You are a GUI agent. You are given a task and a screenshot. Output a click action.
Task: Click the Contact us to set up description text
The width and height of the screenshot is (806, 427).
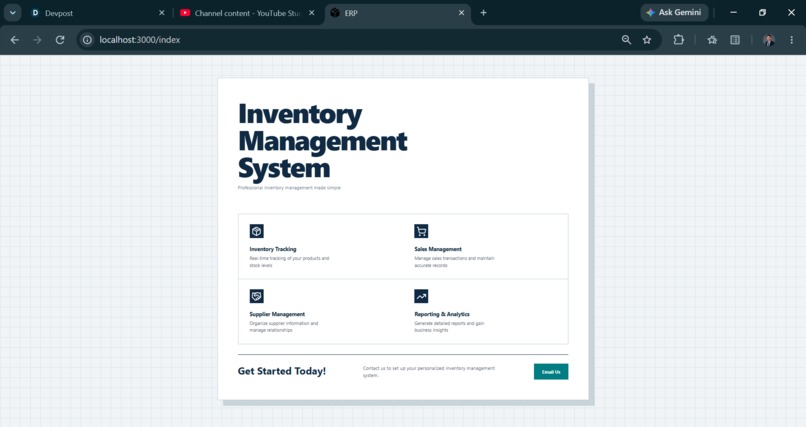429,372
